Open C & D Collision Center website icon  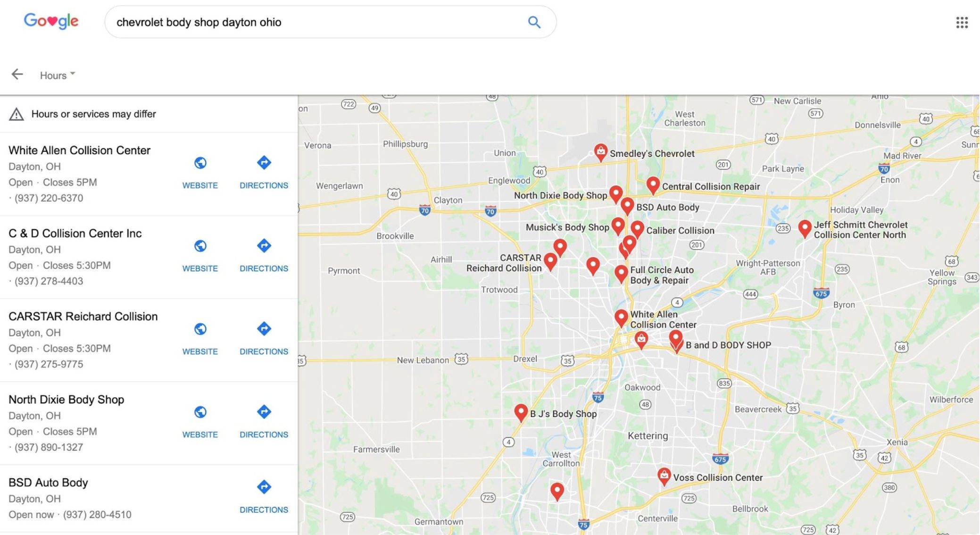[200, 246]
